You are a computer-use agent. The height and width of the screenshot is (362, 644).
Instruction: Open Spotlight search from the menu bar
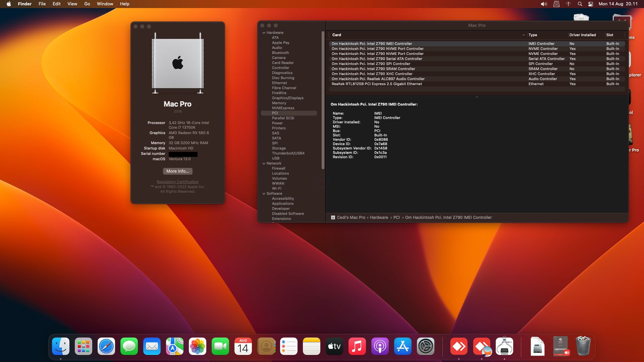(579, 4)
